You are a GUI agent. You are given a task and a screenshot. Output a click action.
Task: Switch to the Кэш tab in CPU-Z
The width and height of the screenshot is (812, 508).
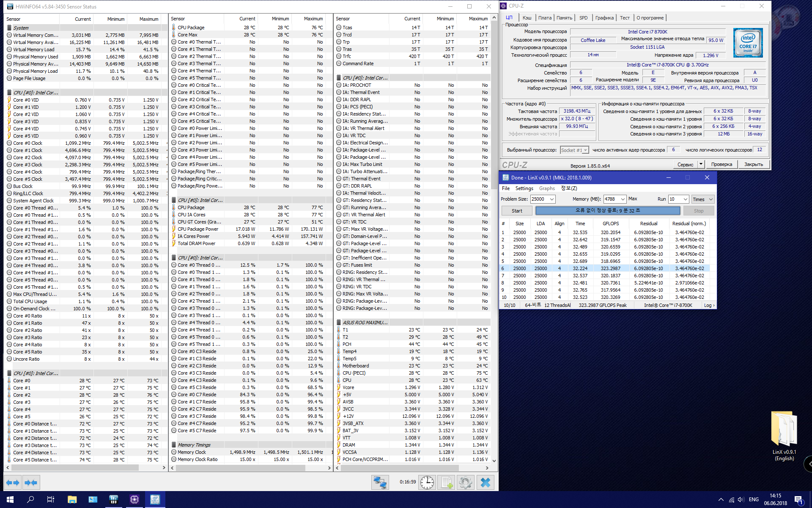coord(527,18)
